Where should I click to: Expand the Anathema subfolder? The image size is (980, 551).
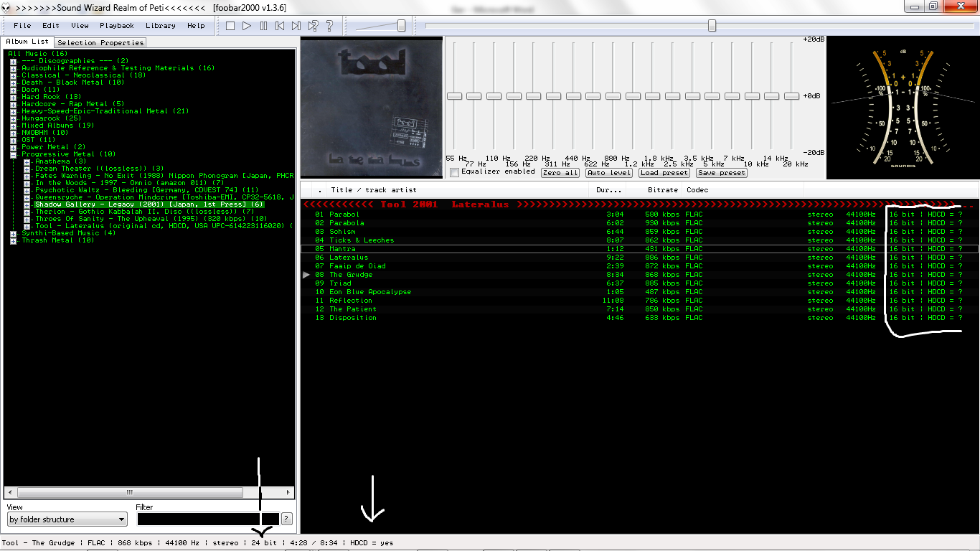[x=27, y=161]
